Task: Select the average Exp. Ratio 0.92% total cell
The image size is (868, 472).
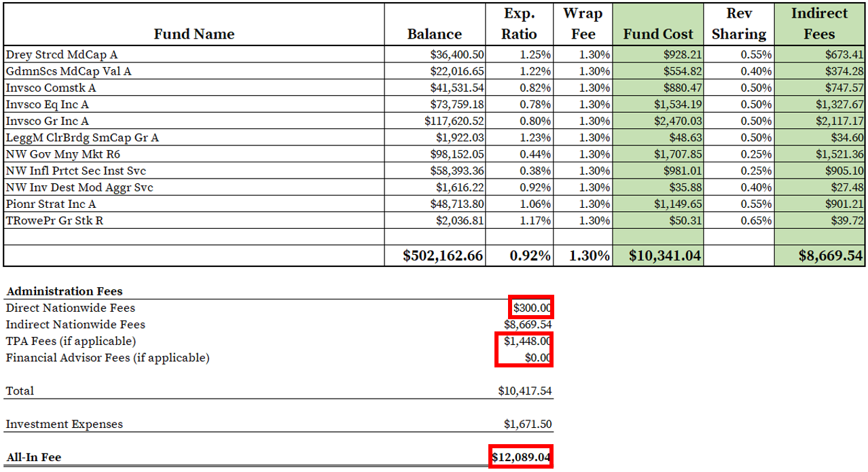Action: [530, 255]
